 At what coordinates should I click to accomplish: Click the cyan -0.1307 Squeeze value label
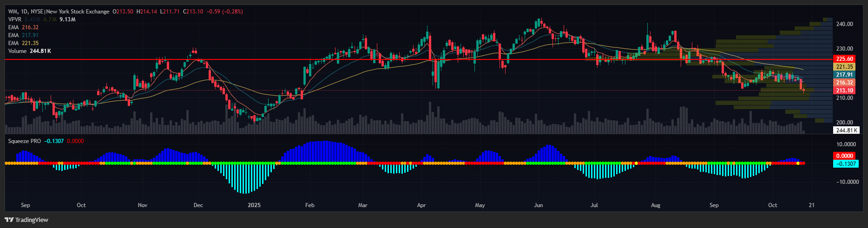point(846,164)
